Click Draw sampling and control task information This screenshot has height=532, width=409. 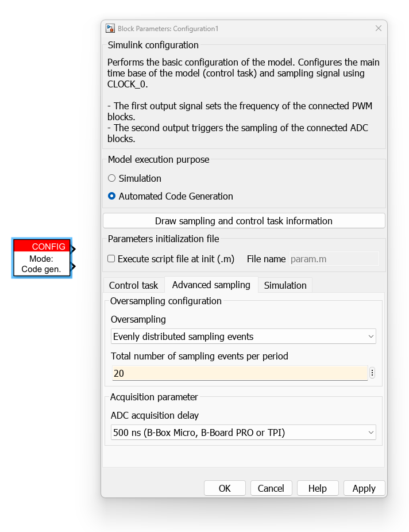[x=244, y=221]
